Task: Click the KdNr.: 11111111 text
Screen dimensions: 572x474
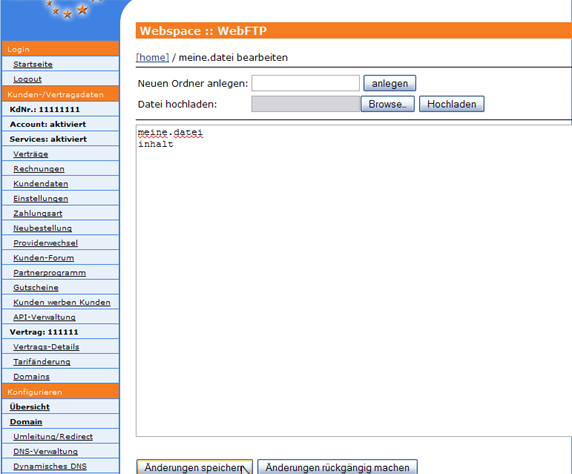Action: (45, 109)
